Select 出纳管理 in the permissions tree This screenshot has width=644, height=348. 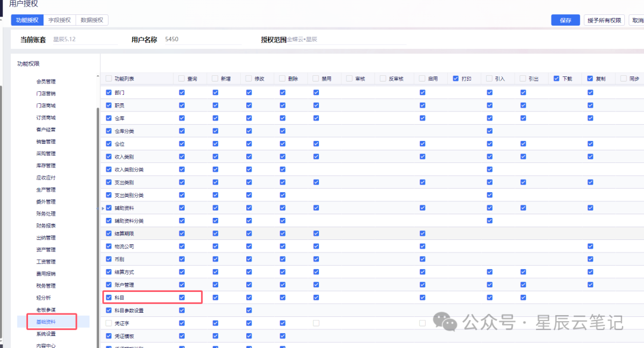pyautogui.click(x=46, y=238)
